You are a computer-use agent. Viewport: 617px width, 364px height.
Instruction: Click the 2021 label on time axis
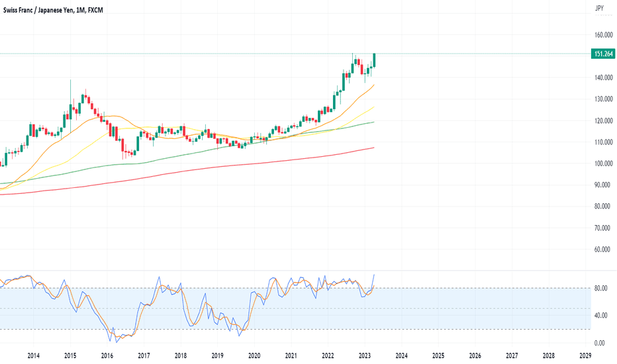291,356
